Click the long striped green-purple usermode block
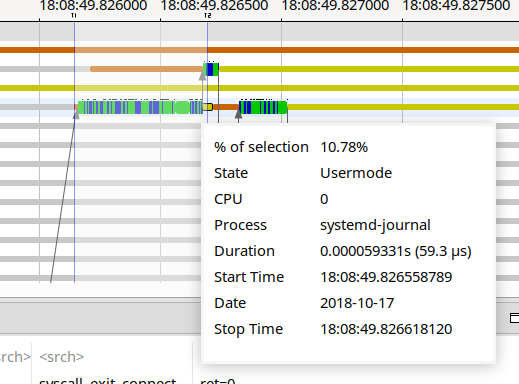Screen dimensions: 519x384 (140, 107)
